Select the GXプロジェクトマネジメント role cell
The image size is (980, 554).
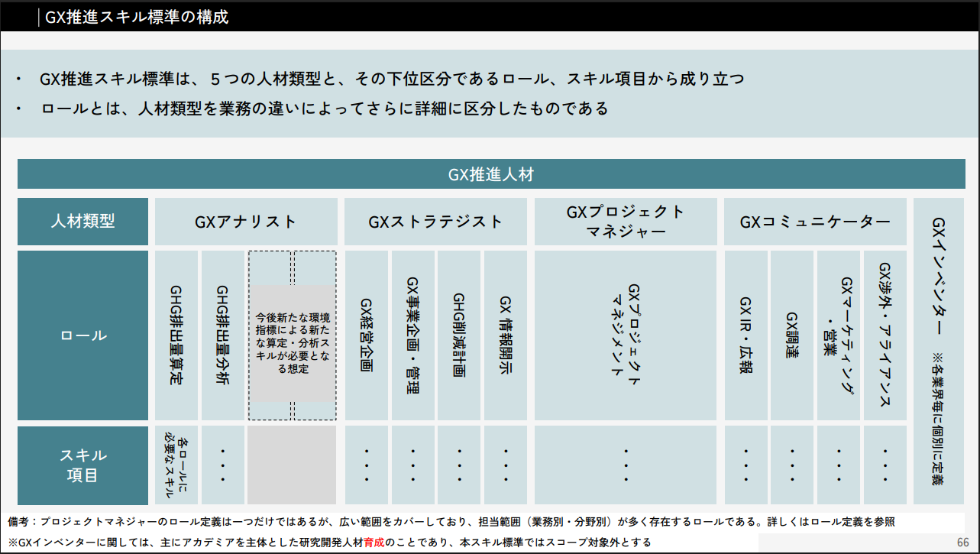pos(626,335)
